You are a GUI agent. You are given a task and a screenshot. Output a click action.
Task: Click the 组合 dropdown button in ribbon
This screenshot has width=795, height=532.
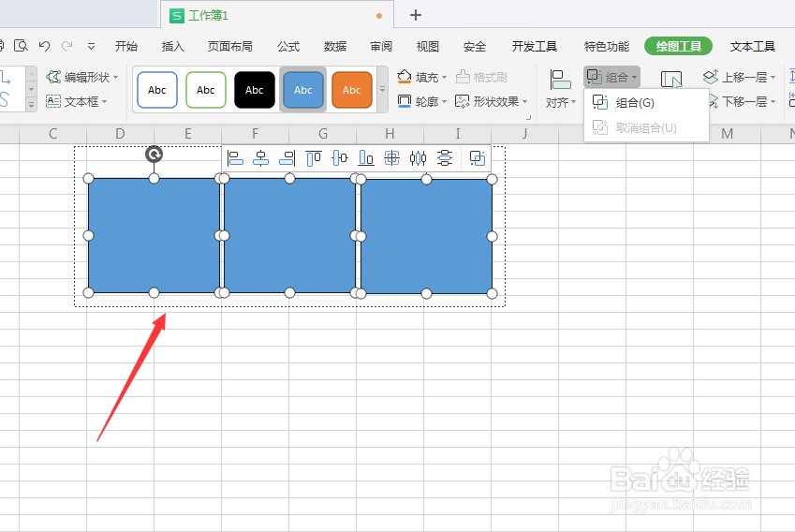[611, 77]
